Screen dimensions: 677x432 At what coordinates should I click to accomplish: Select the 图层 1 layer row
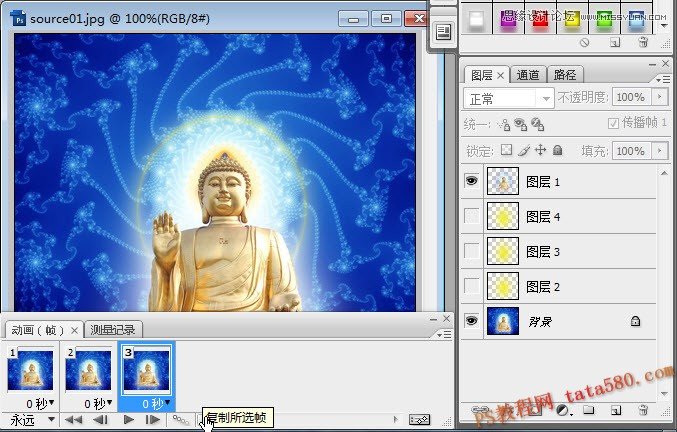pos(558,181)
